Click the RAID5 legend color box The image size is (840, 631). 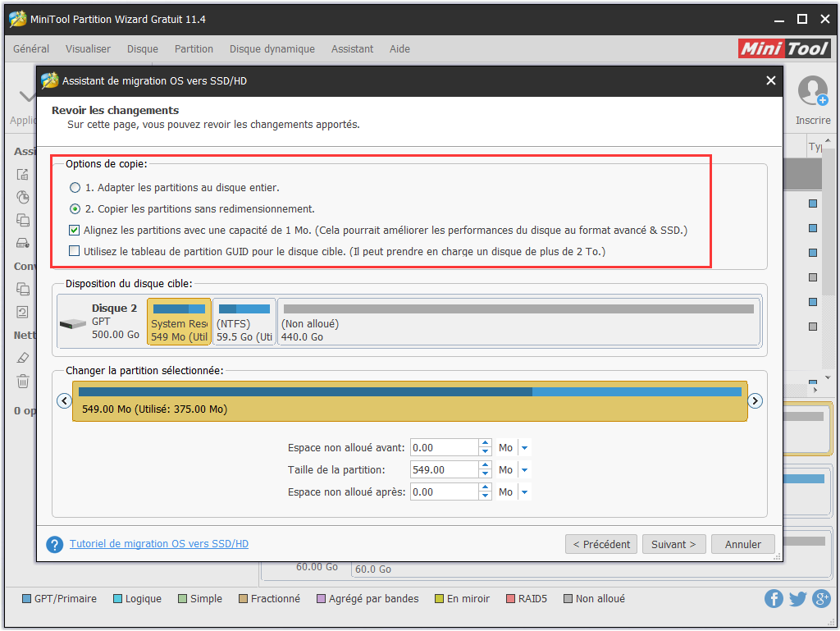coord(510,598)
